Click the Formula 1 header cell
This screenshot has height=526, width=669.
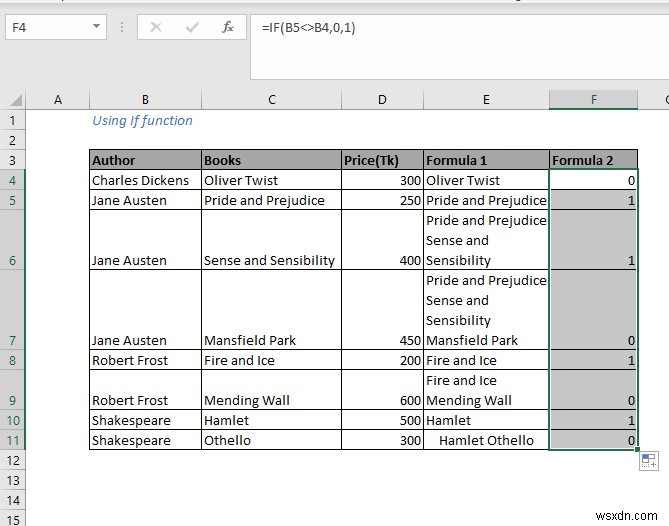pos(486,160)
